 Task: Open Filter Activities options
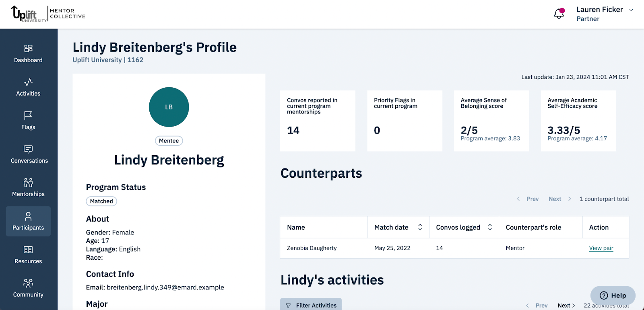[x=311, y=305]
